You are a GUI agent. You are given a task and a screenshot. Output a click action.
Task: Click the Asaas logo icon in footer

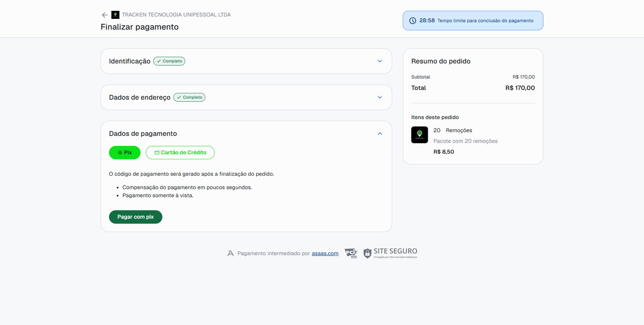tap(231, 253)
